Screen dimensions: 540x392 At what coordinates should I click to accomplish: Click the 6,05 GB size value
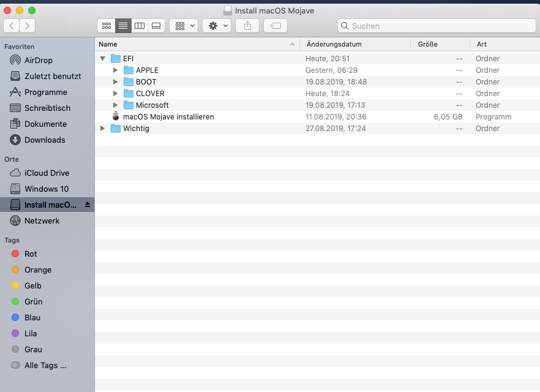[x=448, y=117]
